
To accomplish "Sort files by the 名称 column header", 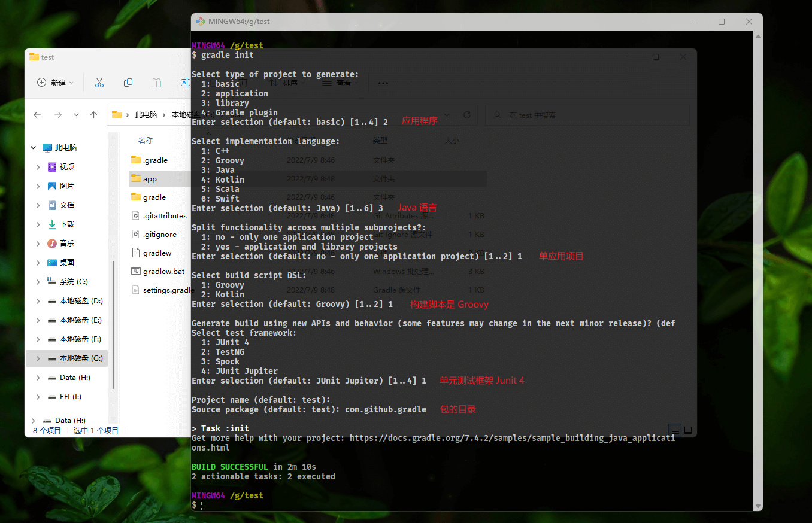I will coord(146,140).
